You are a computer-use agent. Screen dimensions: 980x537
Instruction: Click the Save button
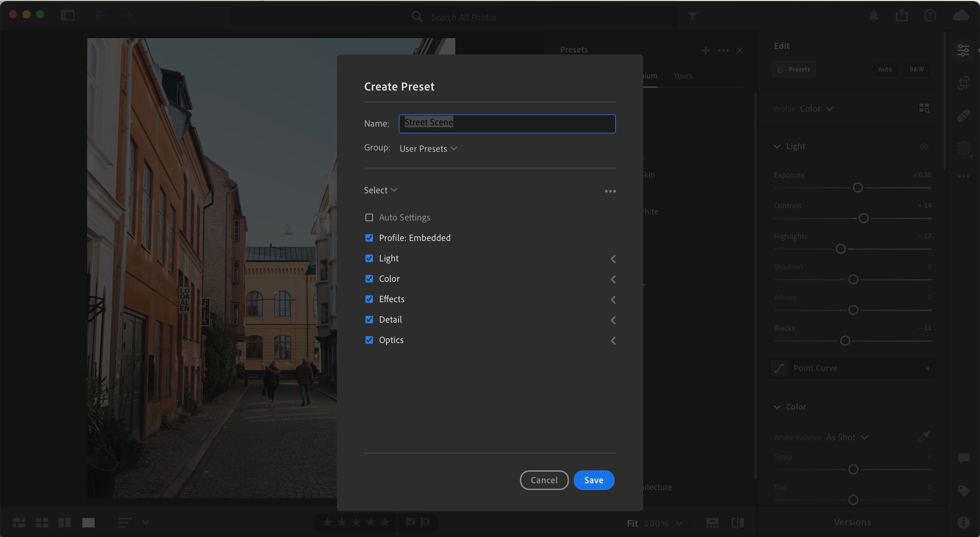[x=594, y=480]
